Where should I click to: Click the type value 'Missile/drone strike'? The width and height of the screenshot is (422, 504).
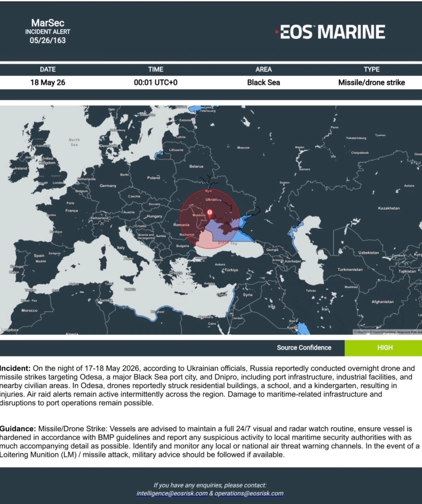(372, 82)
